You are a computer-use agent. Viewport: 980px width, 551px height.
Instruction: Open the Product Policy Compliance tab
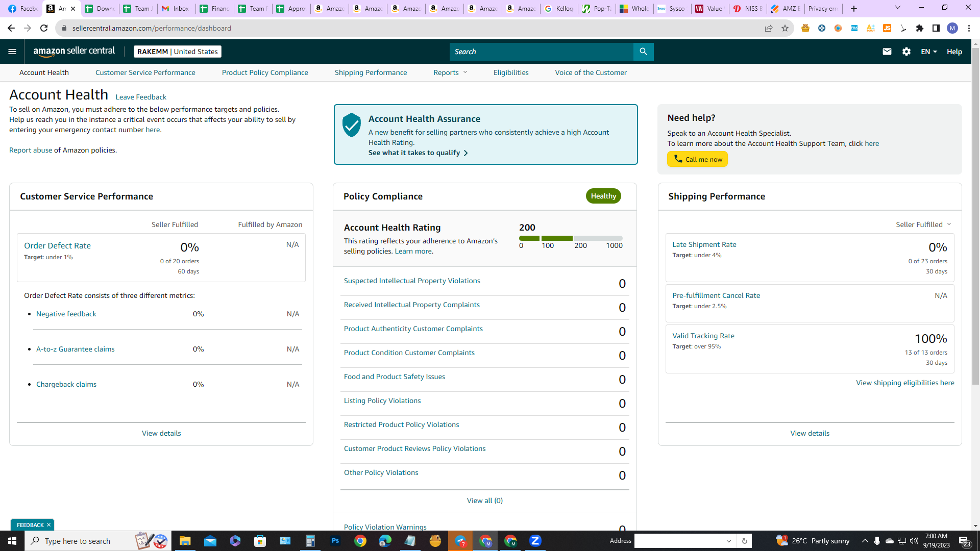click(x=265, y=72)
